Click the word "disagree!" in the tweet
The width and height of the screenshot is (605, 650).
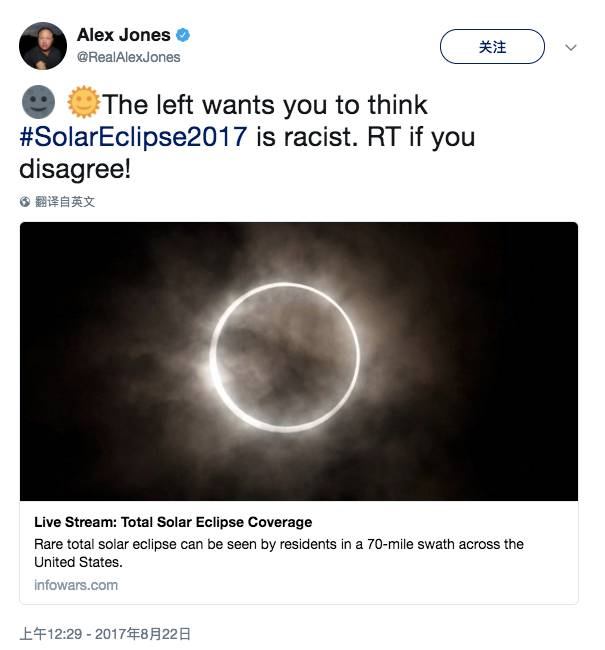point(75,169)
